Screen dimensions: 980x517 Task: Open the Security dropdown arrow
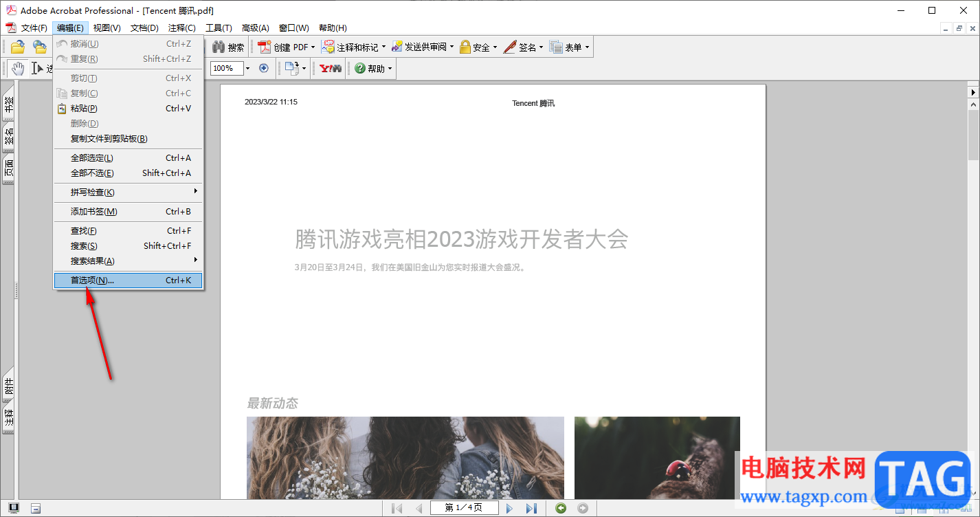pyautogui.click(x=495, y=47)
